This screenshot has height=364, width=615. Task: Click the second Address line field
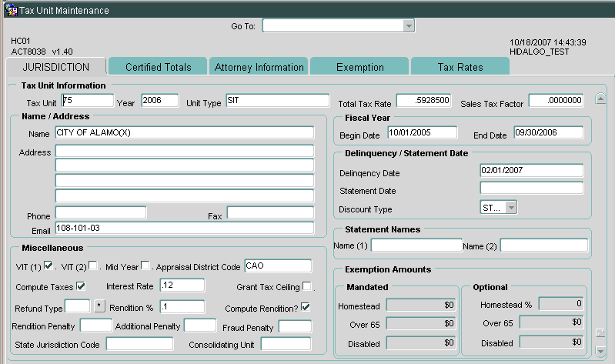tap(185, 165)
